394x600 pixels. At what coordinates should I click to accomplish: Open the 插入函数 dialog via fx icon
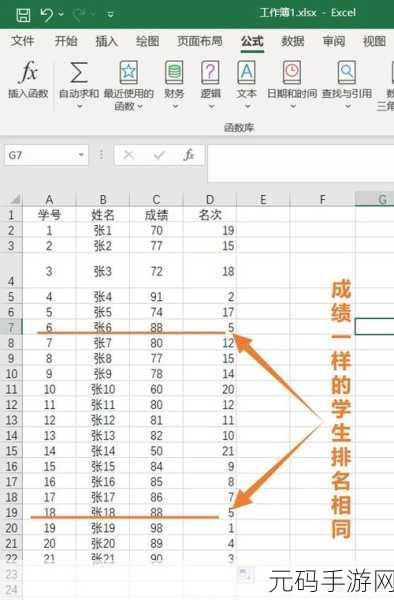(x=29, y=72)
